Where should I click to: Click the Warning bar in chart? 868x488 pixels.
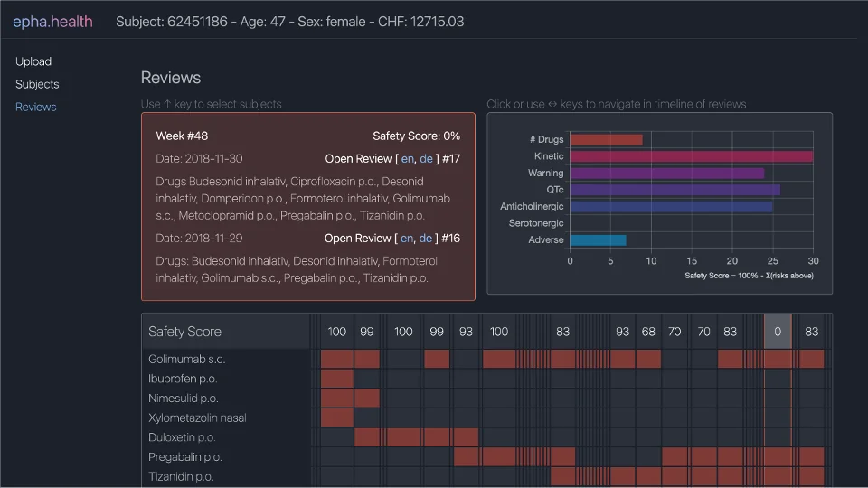tap(667, 174)
